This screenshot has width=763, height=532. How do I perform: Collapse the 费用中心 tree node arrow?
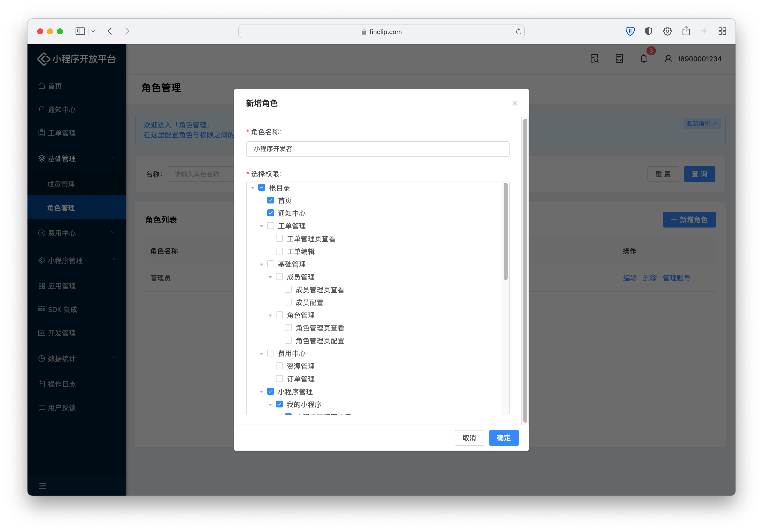coord(262,354)
